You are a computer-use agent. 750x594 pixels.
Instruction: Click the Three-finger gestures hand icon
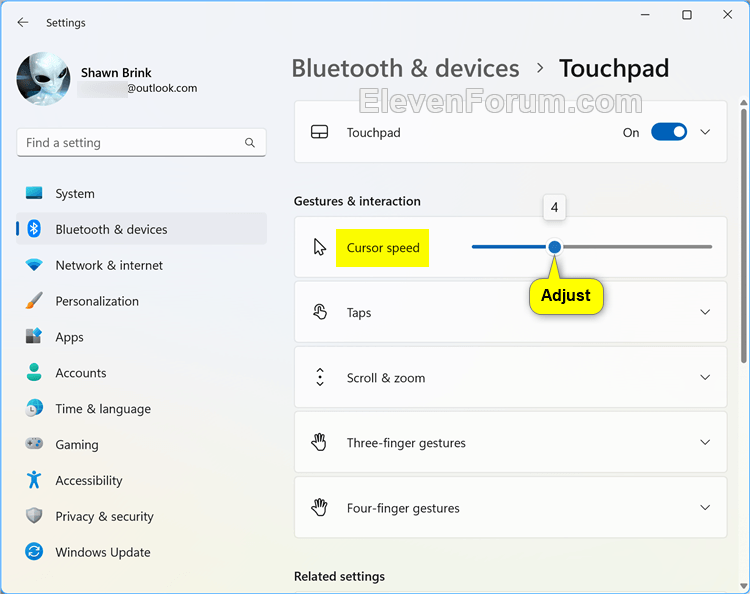click(319, 442)
